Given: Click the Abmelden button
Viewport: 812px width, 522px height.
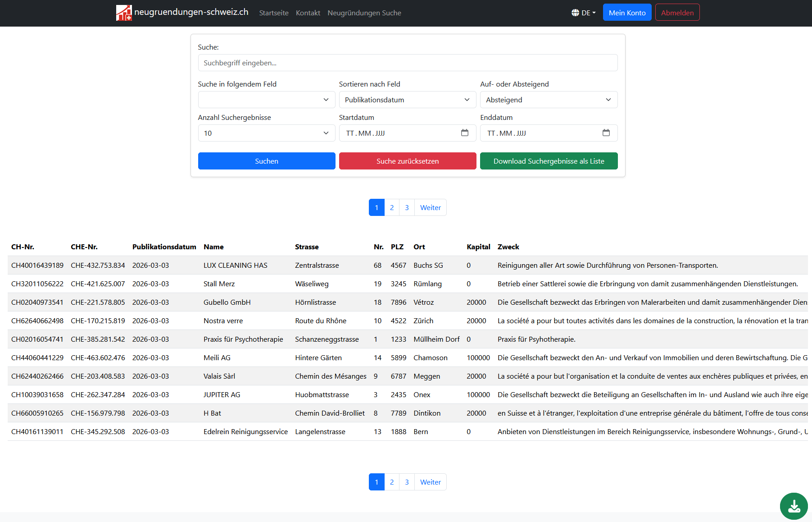Looking at the screenshot, I should pyautogui.click(x=677, y=13).
